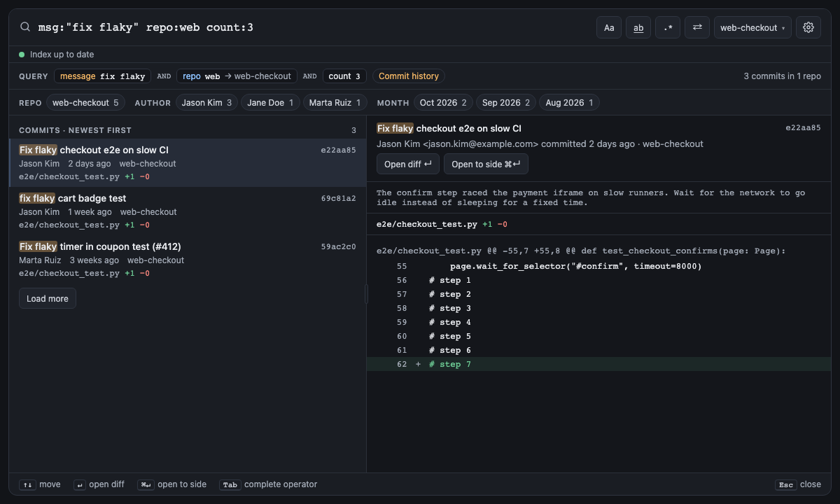Click the 'open to side' footer hint

coord(171,484)
